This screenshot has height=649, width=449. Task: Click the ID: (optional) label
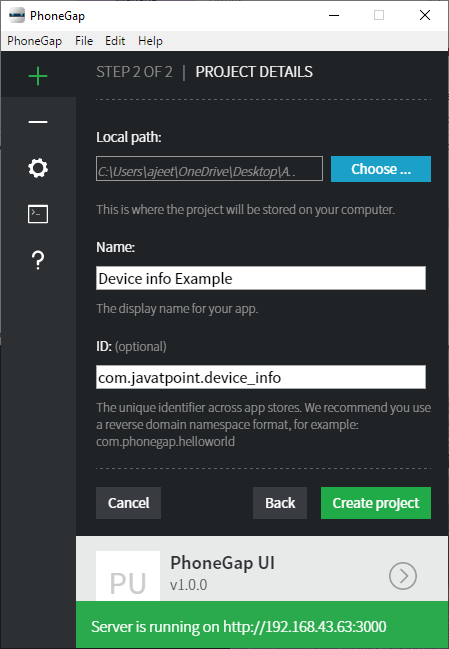click(131, 346)
